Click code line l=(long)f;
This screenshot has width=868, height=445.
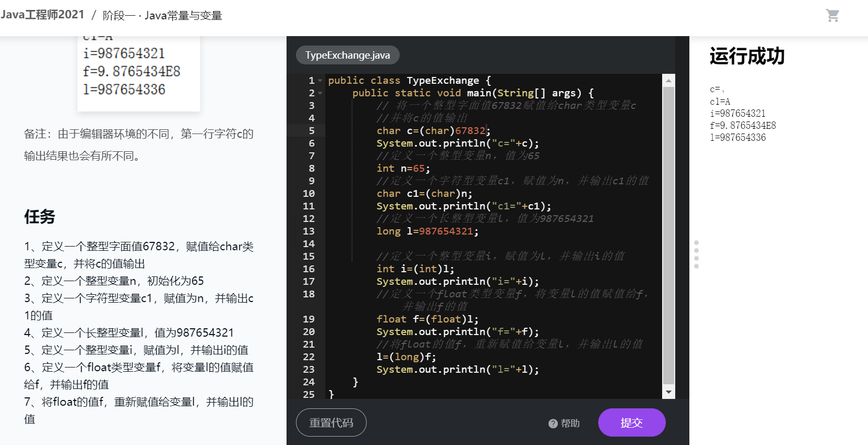click(x=406, y=357)
